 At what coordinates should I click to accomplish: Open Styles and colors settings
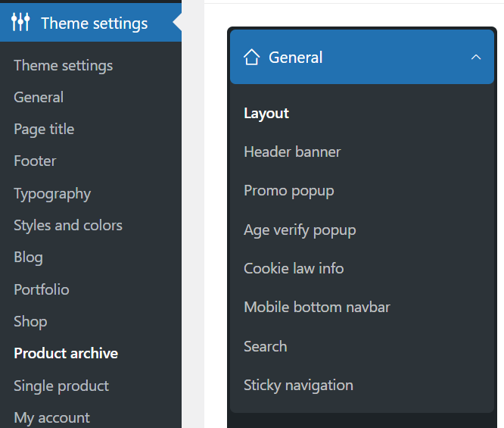[68, 225]
